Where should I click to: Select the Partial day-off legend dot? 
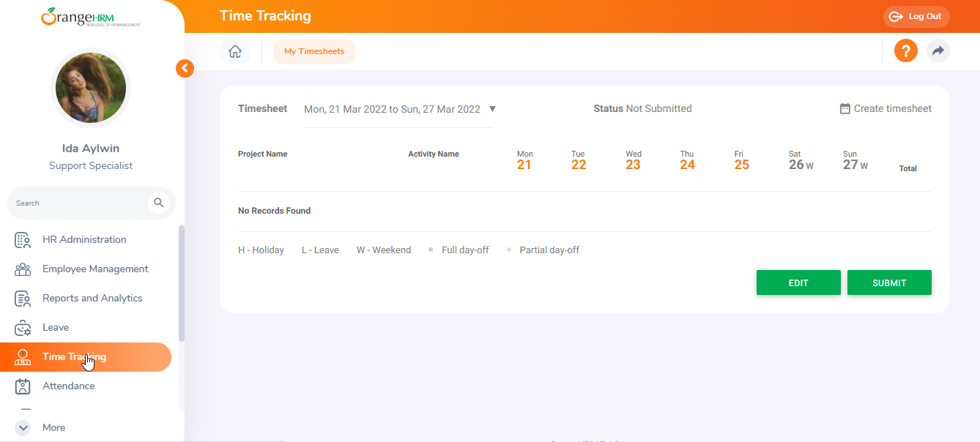click(x=508, y=249)
